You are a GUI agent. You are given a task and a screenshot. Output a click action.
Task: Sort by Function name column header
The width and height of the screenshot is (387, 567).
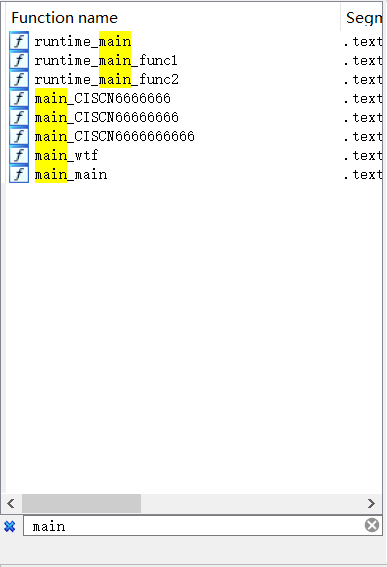click(x=64, y=18)
